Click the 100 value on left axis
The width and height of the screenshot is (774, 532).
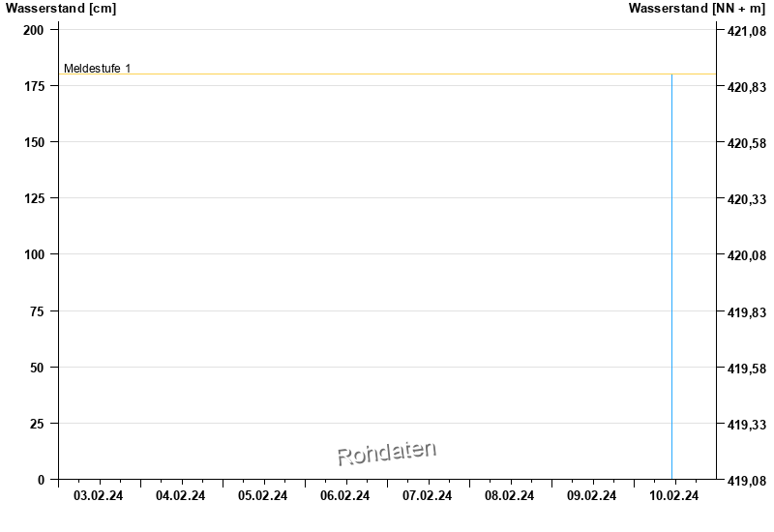(35, 254)
